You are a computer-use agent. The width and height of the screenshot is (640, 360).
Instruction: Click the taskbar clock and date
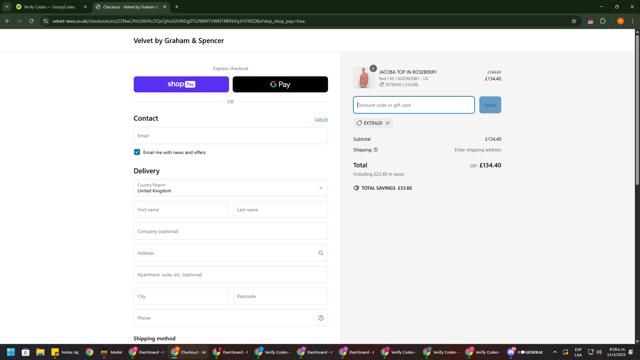tap(616, 352)
